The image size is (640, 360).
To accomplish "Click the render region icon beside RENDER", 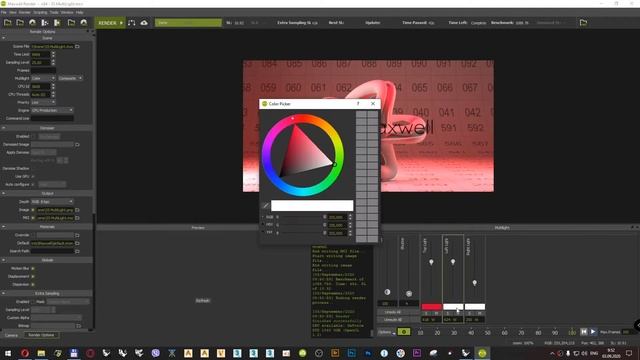I will click(x=132, y=23).
